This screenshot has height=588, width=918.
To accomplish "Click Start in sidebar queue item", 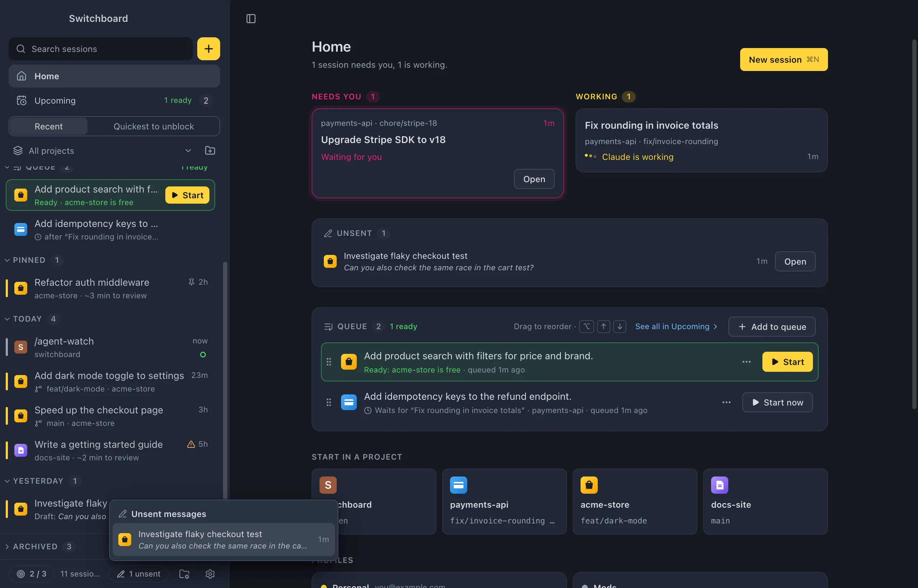I will pyautogui.click(x=187, y=195).
